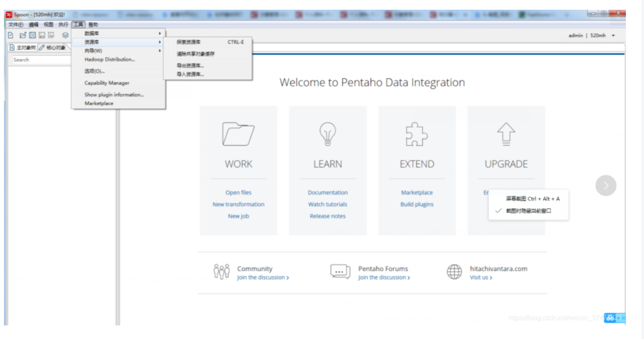Open the Documentation link

pyautogui.click(x=327, y=192)
